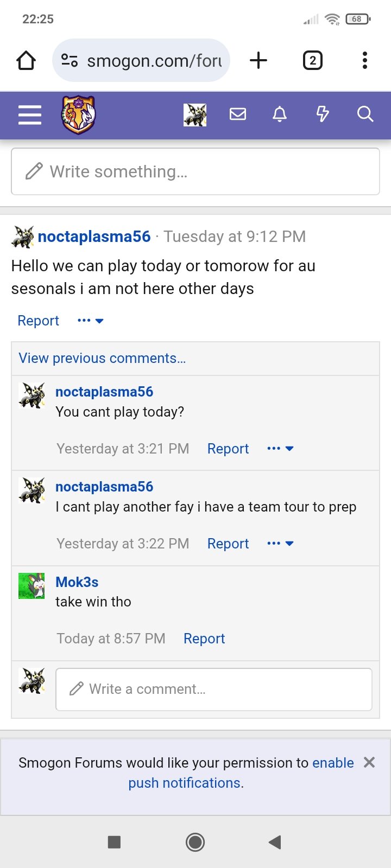Image resolution: width=391 pixels, height=868 pixels.
Task: Dismiss the push notifications banner
Action: click(x=369, y=762)
